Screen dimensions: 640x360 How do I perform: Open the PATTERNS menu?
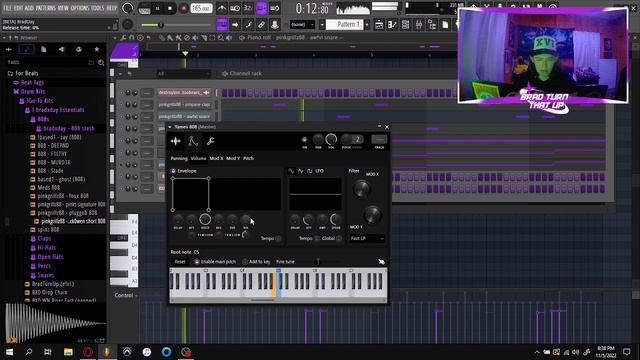tap(45, 8)
